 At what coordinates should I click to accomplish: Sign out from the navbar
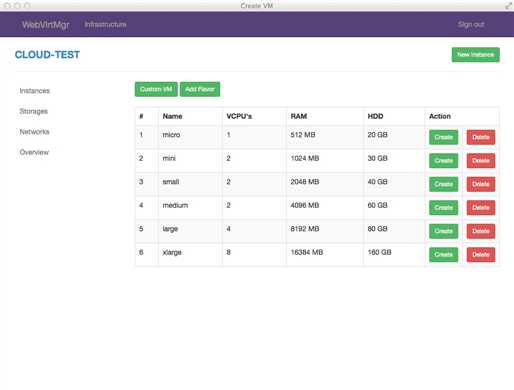pos(471,24)
